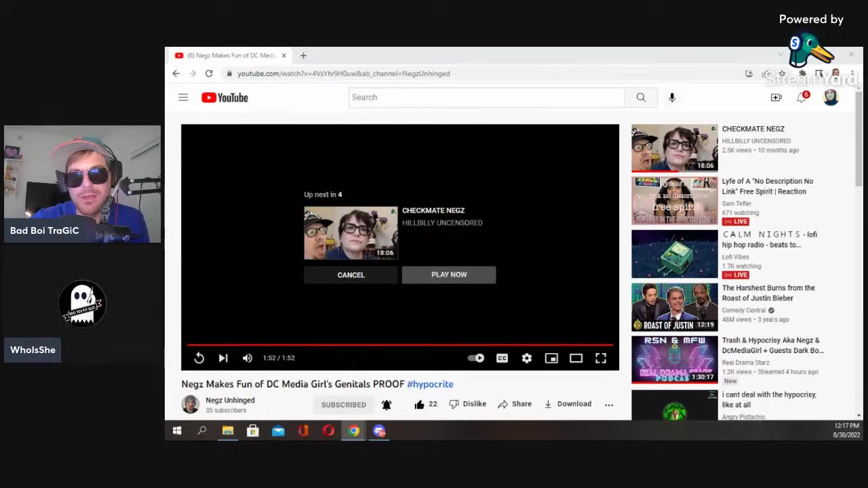Enable miniplayer mode icon
The width and height of the screenshot is (868, 488).
click(551, 358)
